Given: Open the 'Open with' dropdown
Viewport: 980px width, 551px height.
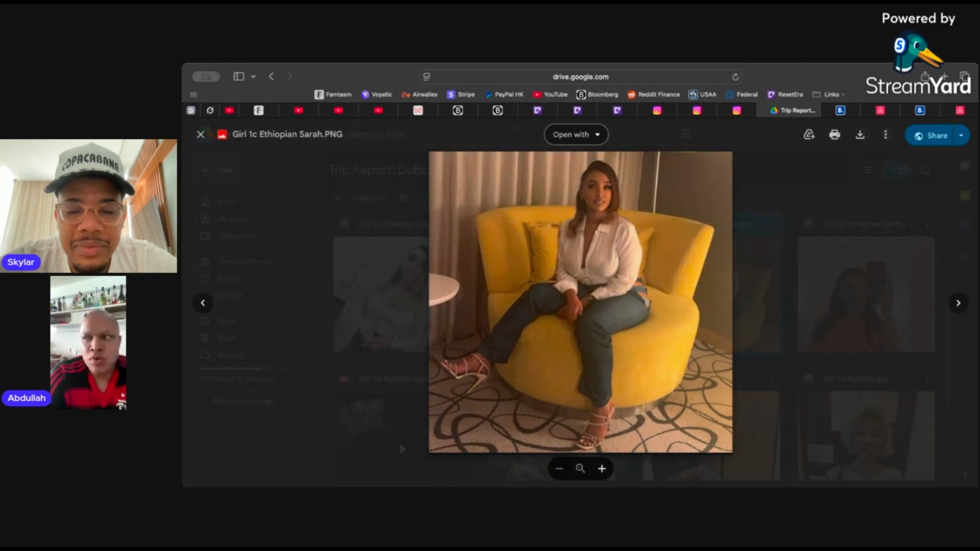Looking at the screenshot, I should click(576, 135).
